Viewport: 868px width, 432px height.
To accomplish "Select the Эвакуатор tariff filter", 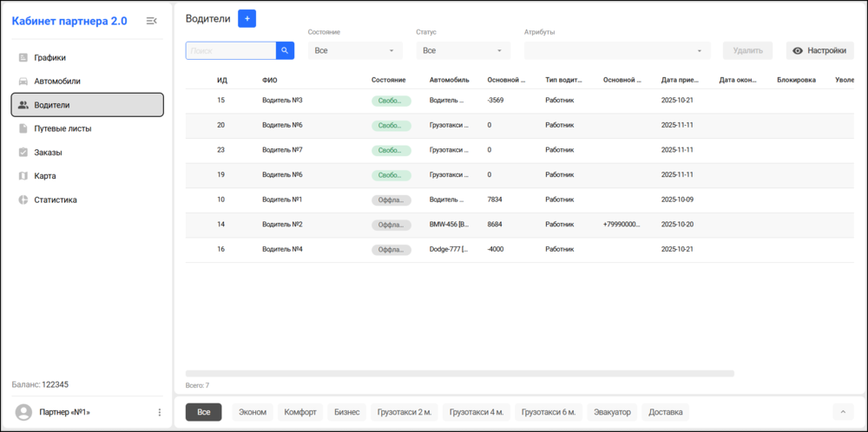I will pyautogui.click(x=612, y=412).
